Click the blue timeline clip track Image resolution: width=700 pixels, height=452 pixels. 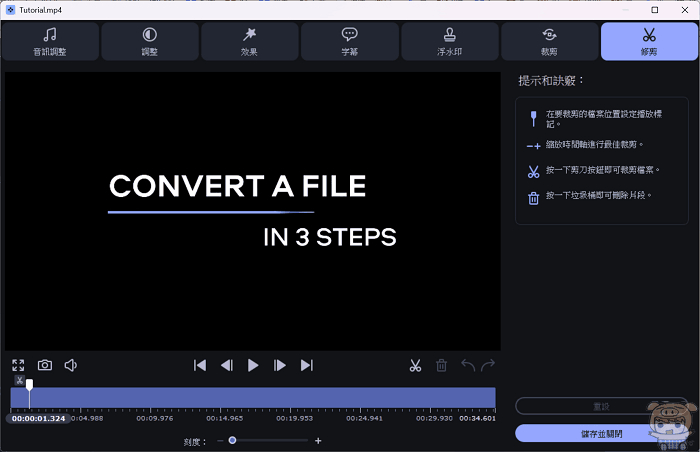(x=260, y=398)
